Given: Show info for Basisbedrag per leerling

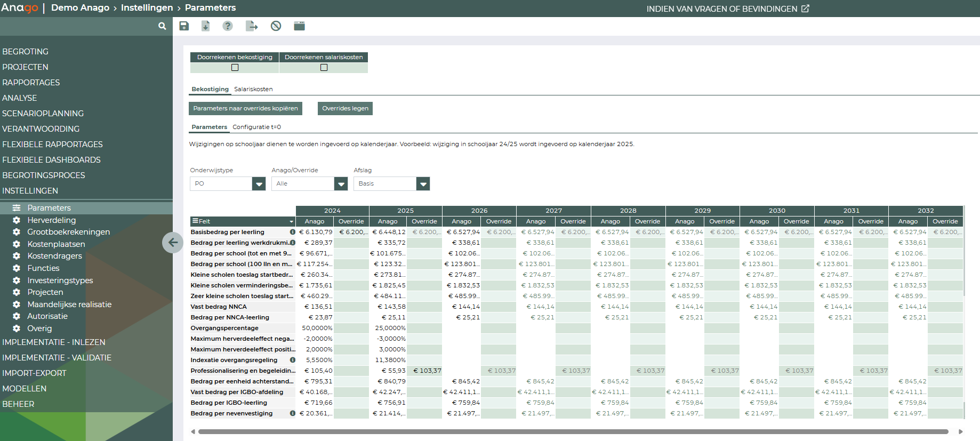Looking at the screenshot, I should [x=292, y=232].
